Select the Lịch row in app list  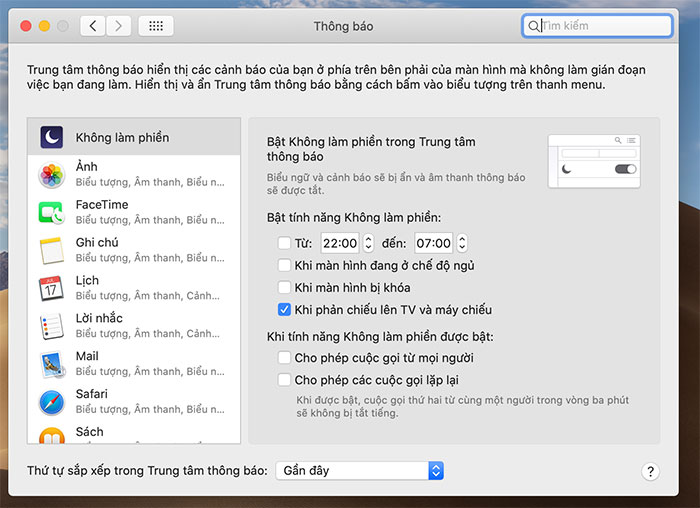pyautogui.click(x=134, y=288)
